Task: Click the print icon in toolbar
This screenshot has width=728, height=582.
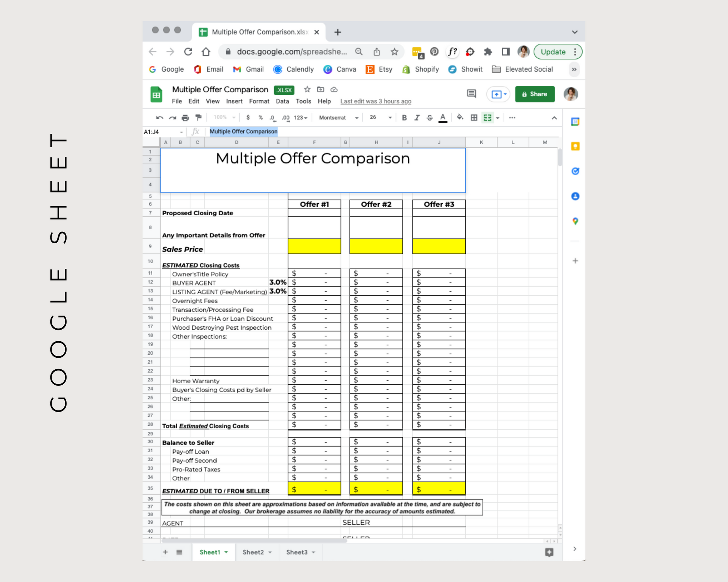Action: (x=185, y=118)
